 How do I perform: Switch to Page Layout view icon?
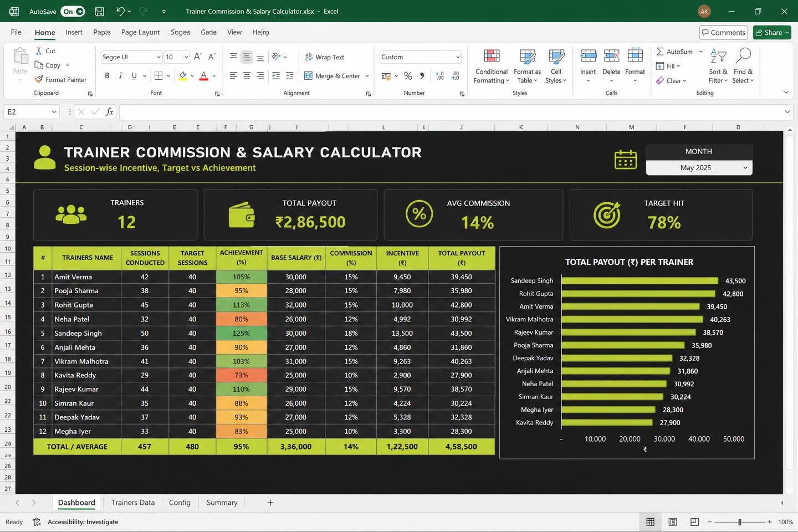pyautogui.click(x=672, y=522)
